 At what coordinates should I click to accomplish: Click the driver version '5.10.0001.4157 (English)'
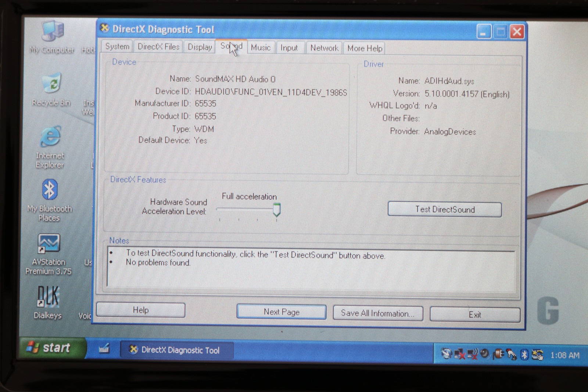(x=467, y=94)
